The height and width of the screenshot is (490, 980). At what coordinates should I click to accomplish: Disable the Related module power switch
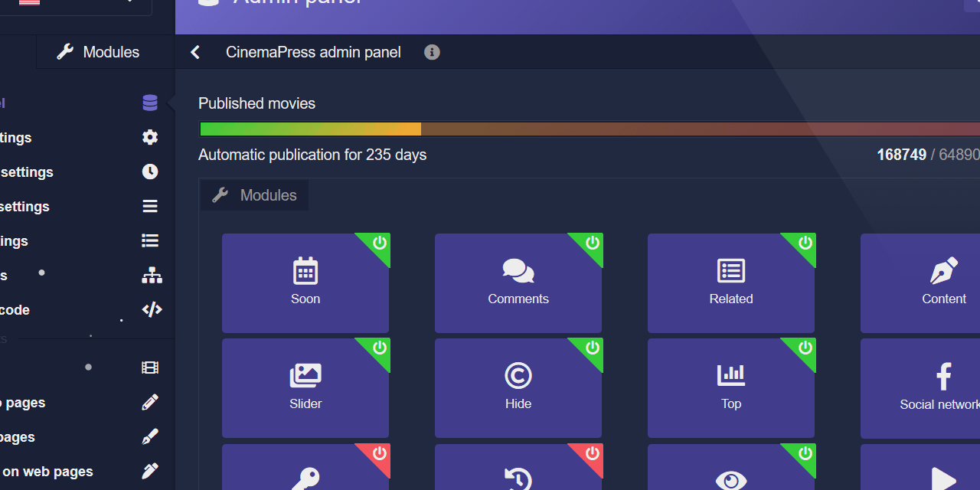805,243
